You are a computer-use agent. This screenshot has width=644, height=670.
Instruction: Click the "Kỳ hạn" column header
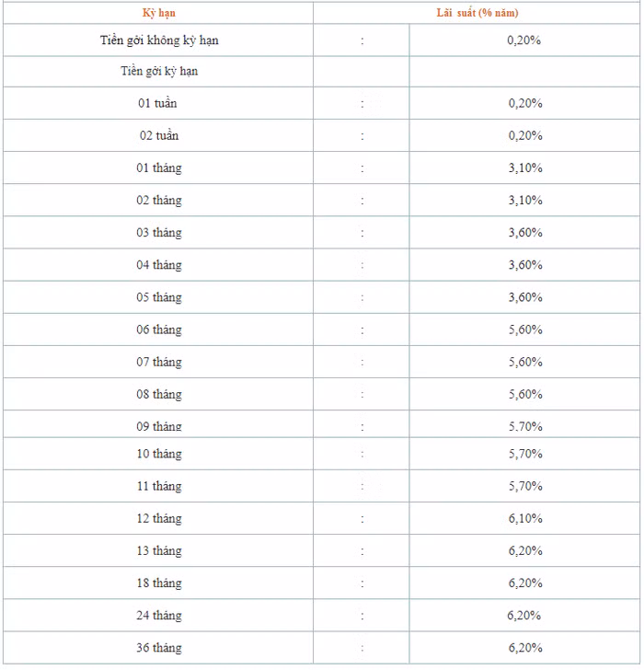159,13
